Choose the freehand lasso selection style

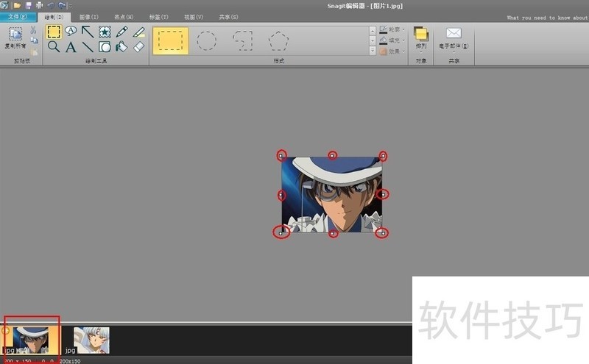(243, 40)
